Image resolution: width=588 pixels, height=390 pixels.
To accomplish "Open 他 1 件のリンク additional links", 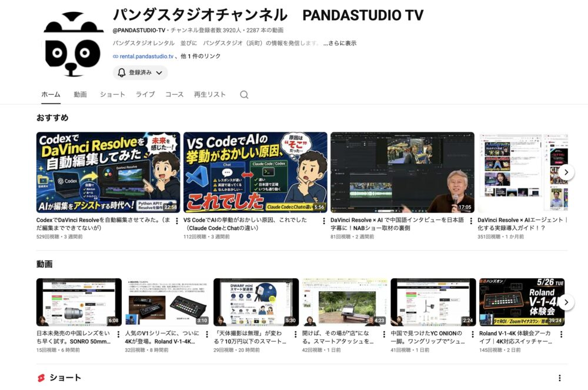I will (x=201, y=56).
